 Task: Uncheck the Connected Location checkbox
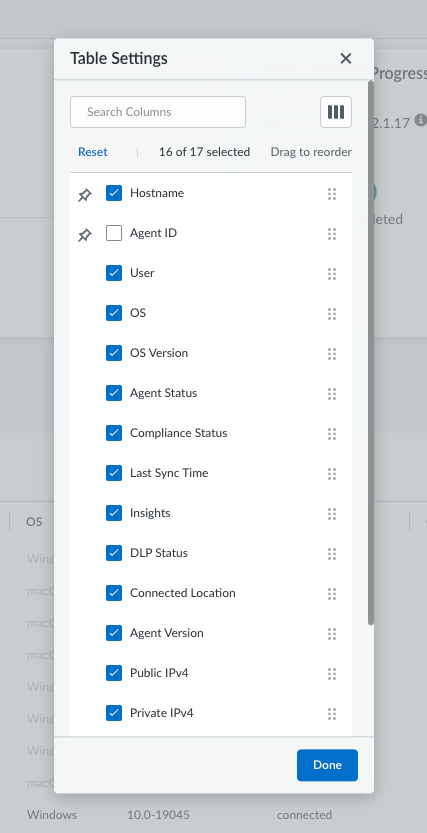click(114, 593)
